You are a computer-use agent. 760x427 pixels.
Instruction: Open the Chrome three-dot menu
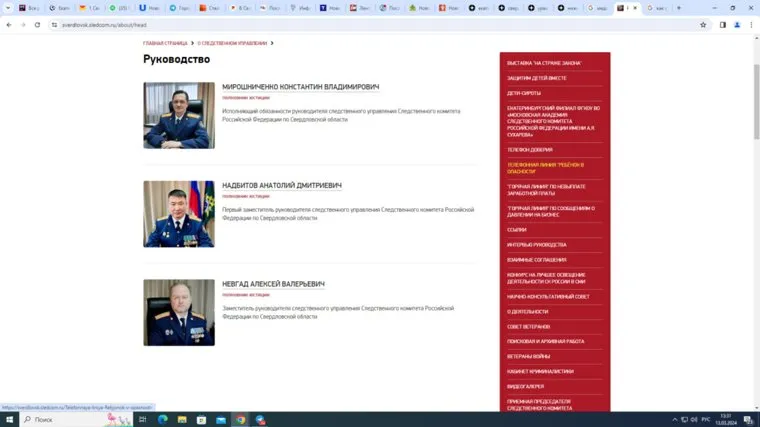point(751,24)
